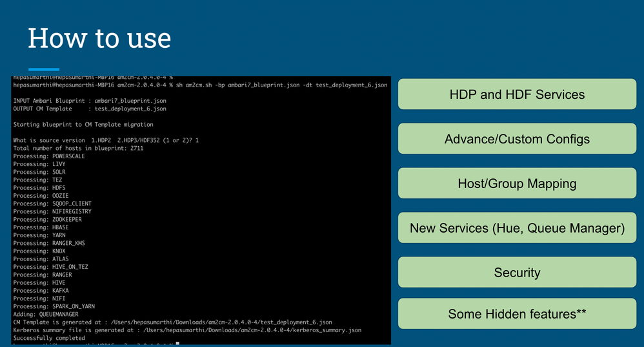Image resolution: width=644 pixels, height=347 pixels.
Task: Select the Some Hidden features box
Action: point(517,313)
